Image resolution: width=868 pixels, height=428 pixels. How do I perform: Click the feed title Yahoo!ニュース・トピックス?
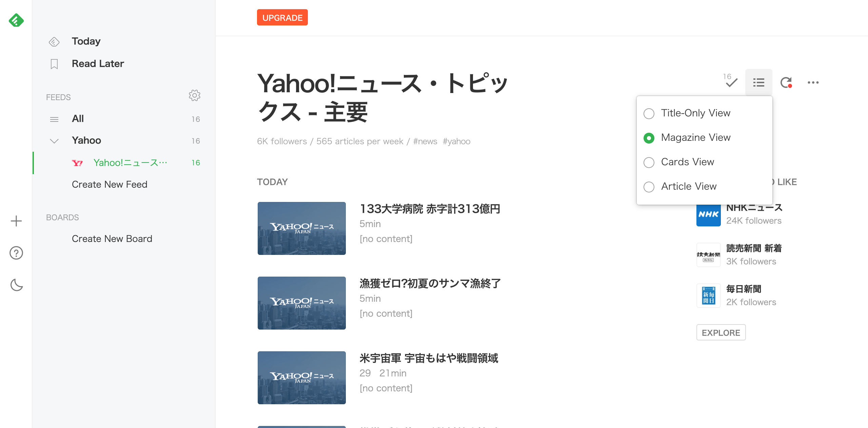[x=382, y=97]
